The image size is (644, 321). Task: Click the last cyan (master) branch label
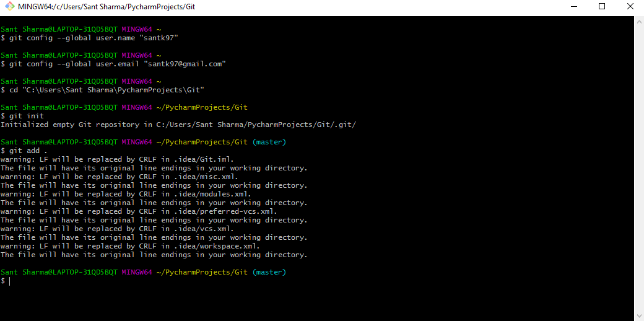[x=269, y=272]
